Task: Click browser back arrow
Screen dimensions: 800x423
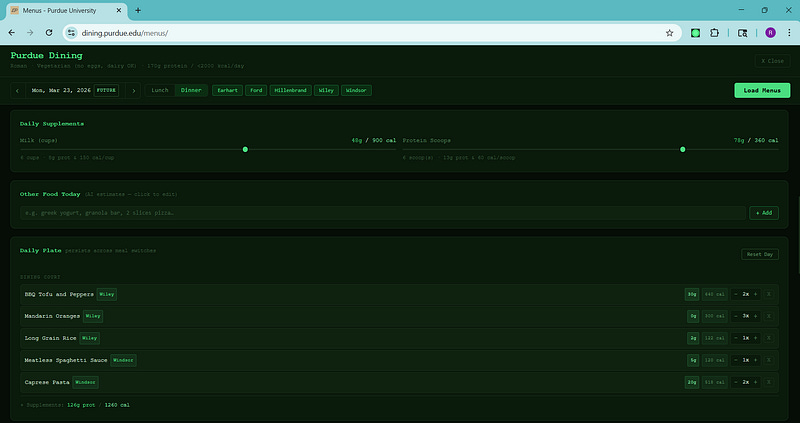Action: [x=11, y=33]
